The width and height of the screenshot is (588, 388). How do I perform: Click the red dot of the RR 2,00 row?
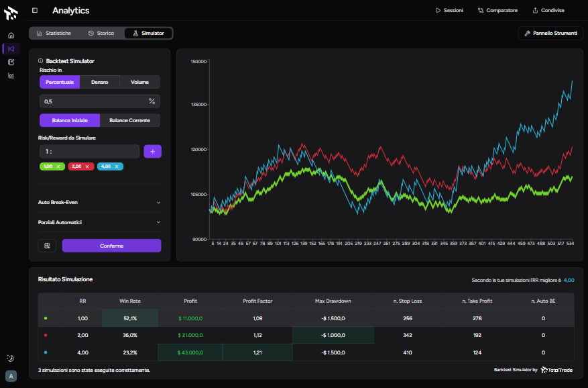(x=46, y=335)
